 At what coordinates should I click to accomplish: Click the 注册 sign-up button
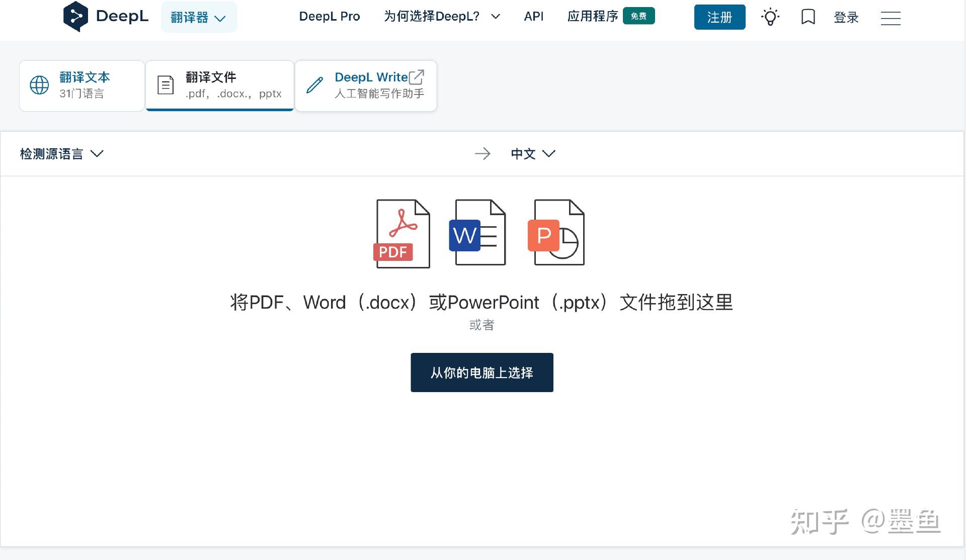pos(719,17)
